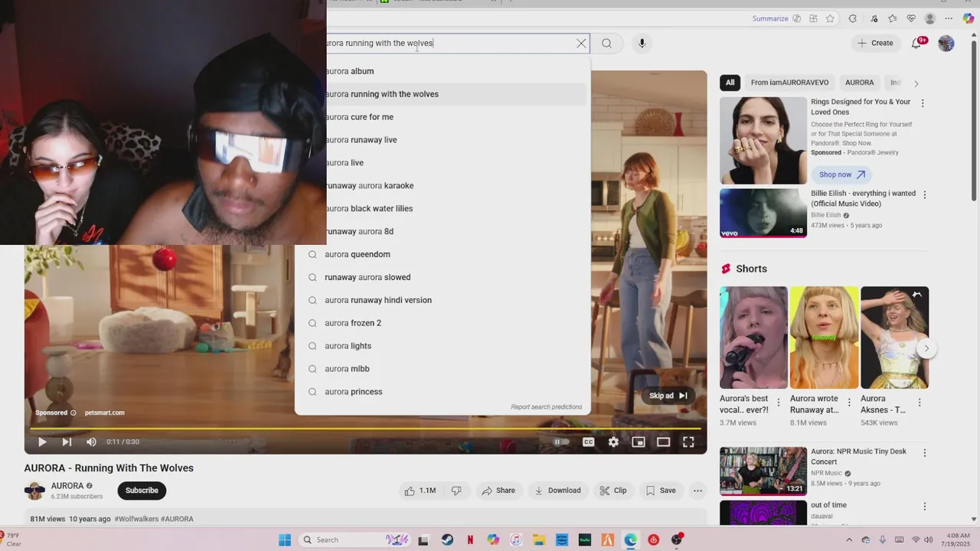
Task: Click the yellow ad progress bar
Action: tap(365, 428)
